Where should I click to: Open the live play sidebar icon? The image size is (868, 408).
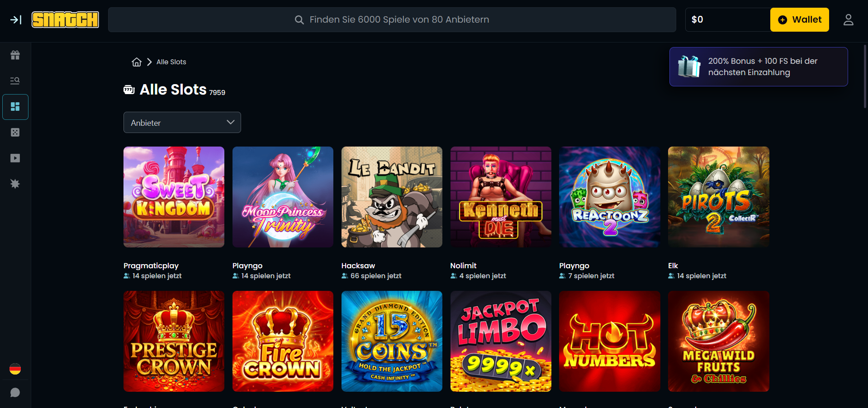(15, 158)
